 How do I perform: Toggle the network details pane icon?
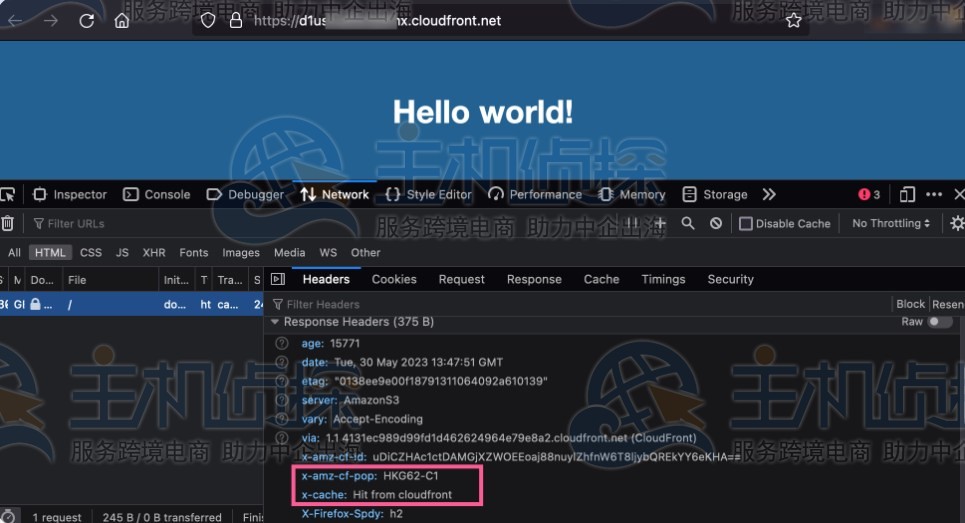click(278, 279)
